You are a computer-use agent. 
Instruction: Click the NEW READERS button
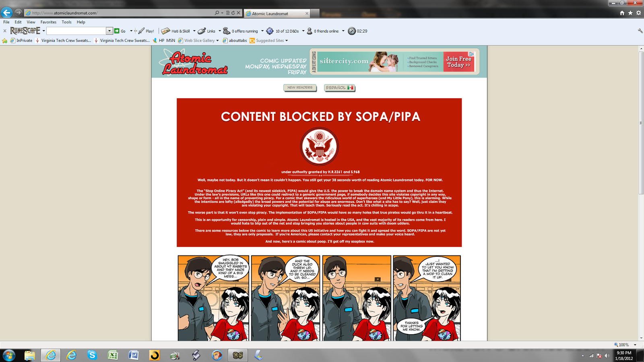(x=300, y=88)
